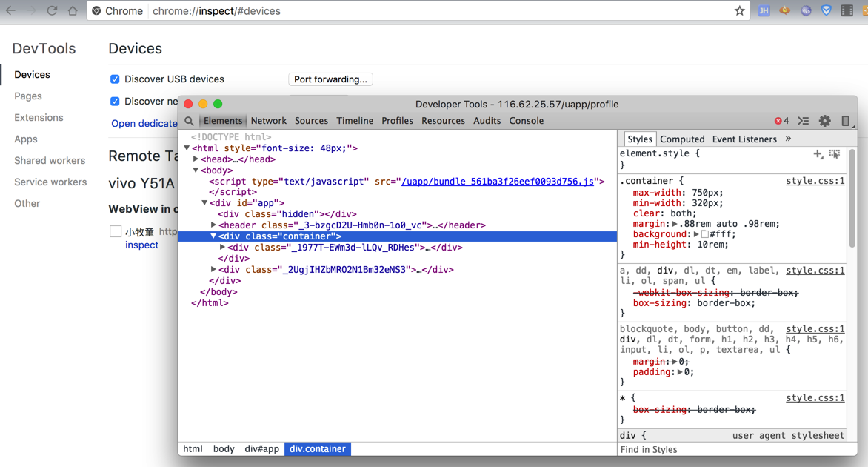Image resolution: width=868 pixels, height=467 pixels.
Task: Click the red error count badge
Action: [781, 121]
